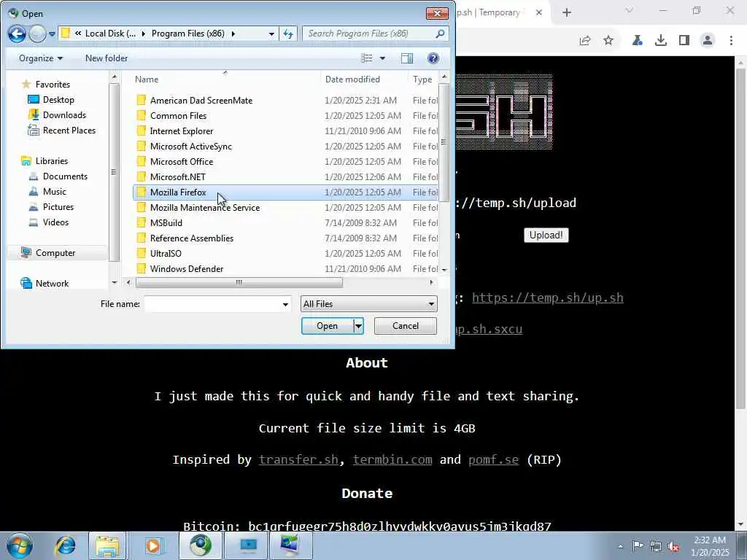Go back using the dialog's Back arrow
The width and height of the screenshot is (747, 560).
(17, 34)
